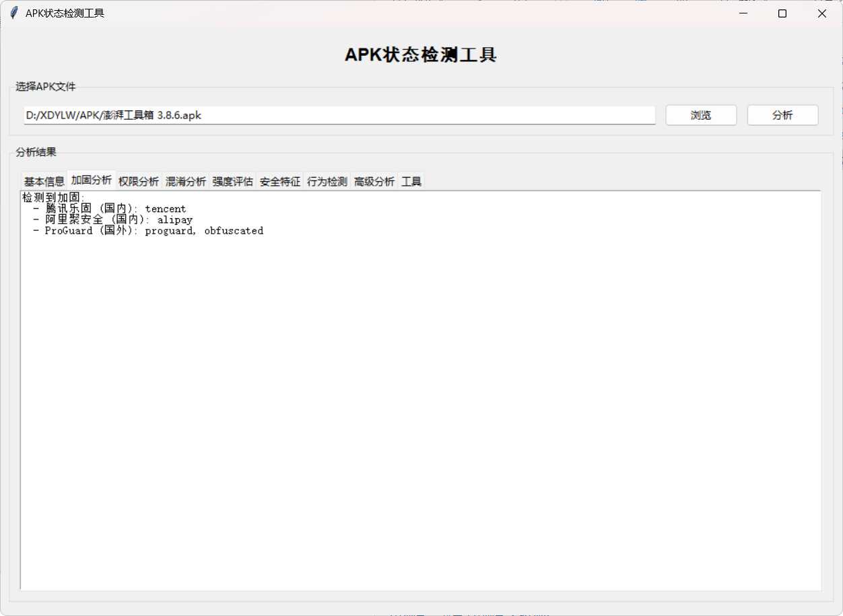Select the 加固分析 tab

pos(91,180)
